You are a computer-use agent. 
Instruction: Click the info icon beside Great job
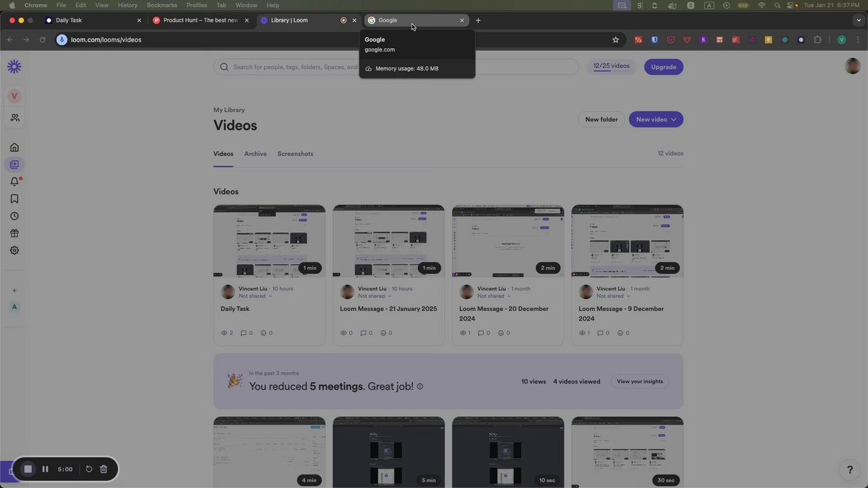[420, 386]
